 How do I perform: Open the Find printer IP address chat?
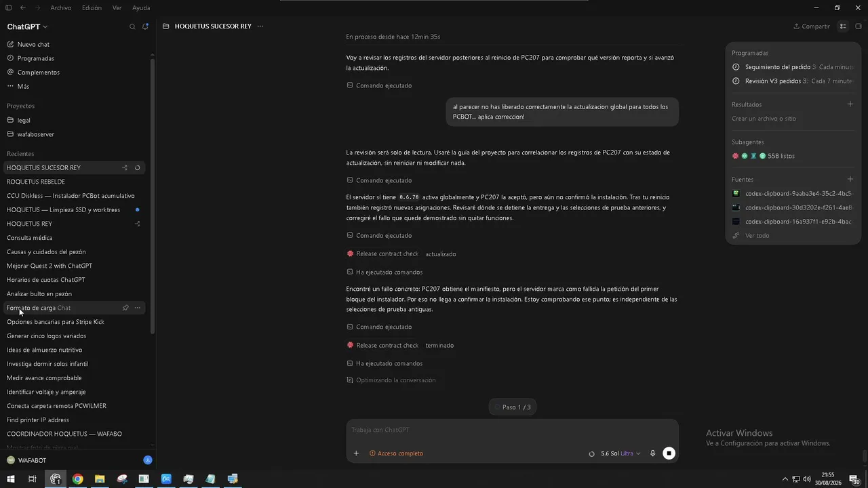75,420
